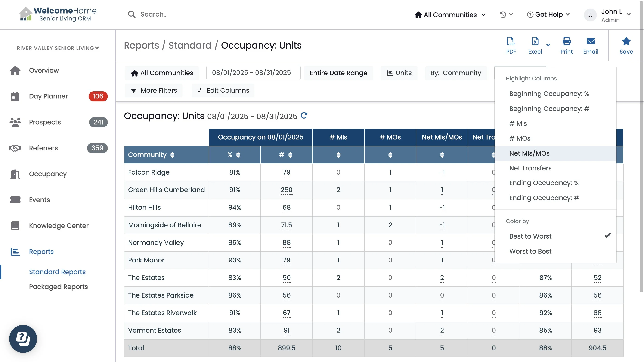The height and width of the screenshot is (362, 644).
Task: Open More Filters
Action: (x=154, y=90)
